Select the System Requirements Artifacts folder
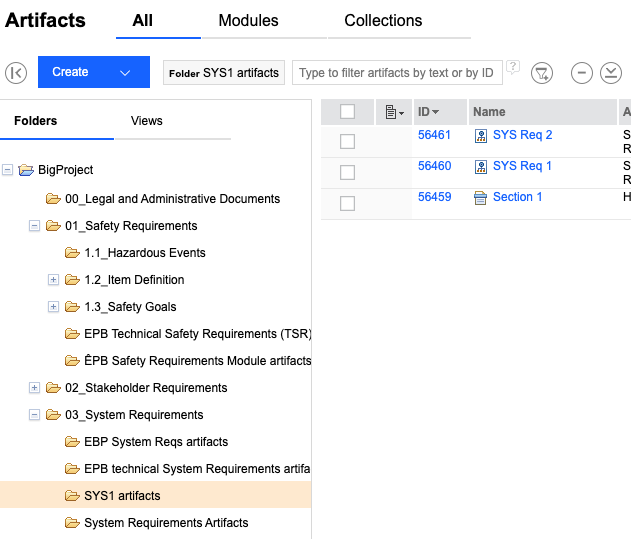This screenshot has height=539, width=631. tap(165, 523)
